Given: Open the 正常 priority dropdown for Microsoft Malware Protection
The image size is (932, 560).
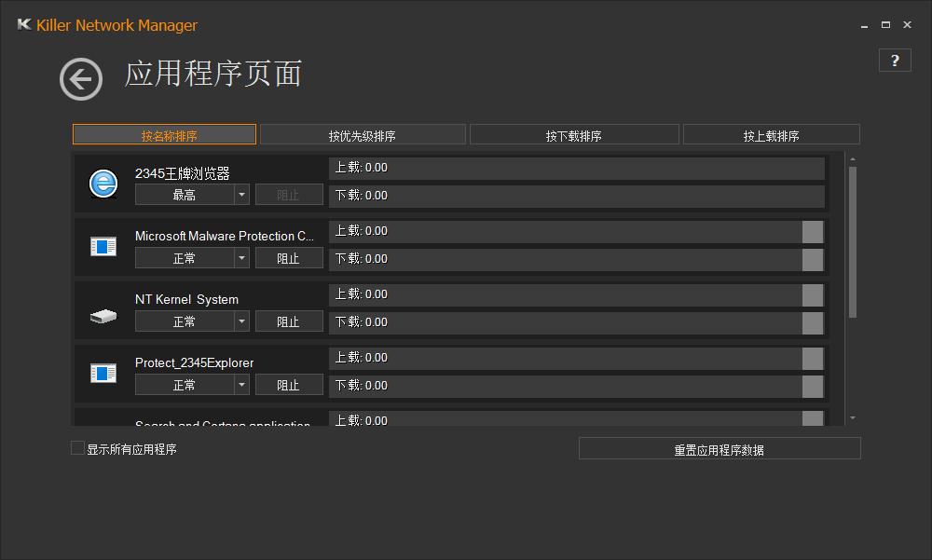Looking at the screenshot, I should 192,257.
